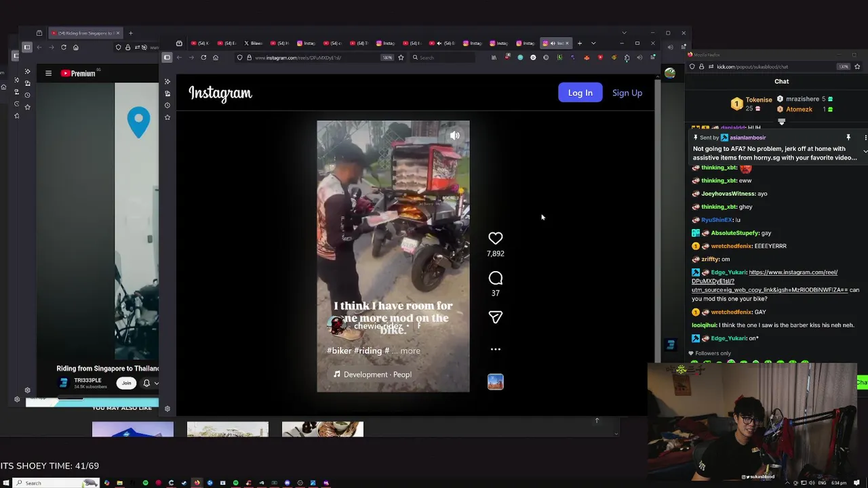Open bookmarks star in Instagram window sidebar

(167, 117)
